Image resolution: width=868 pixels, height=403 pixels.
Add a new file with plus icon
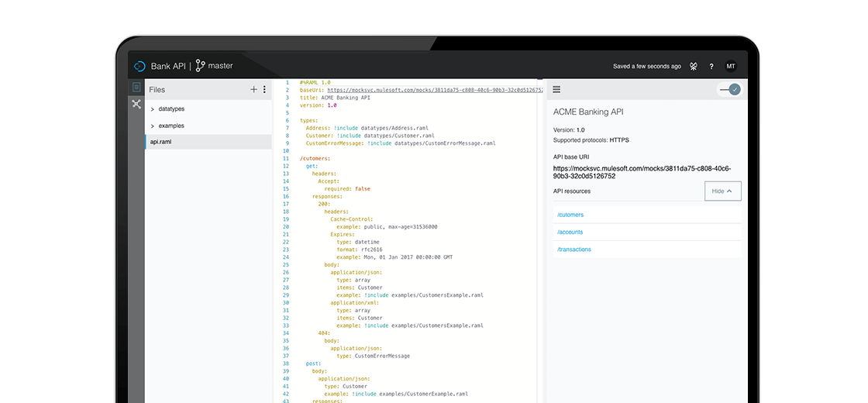pyautogui.click(x=253, y=89)
